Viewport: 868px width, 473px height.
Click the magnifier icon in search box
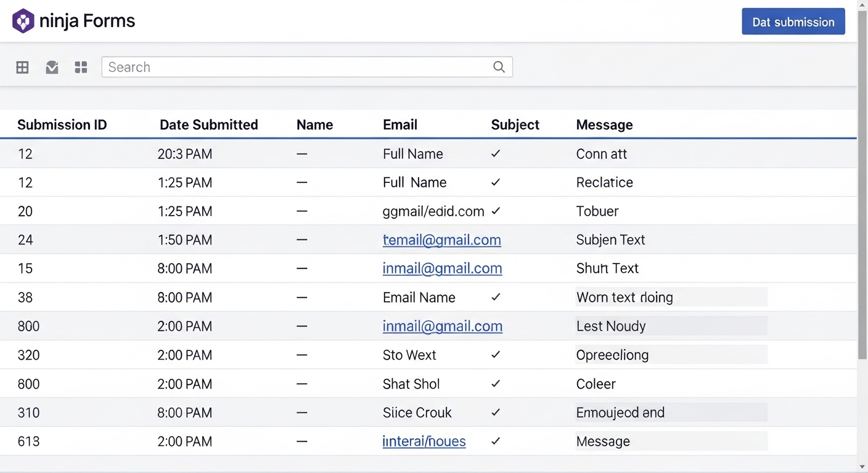499,67
